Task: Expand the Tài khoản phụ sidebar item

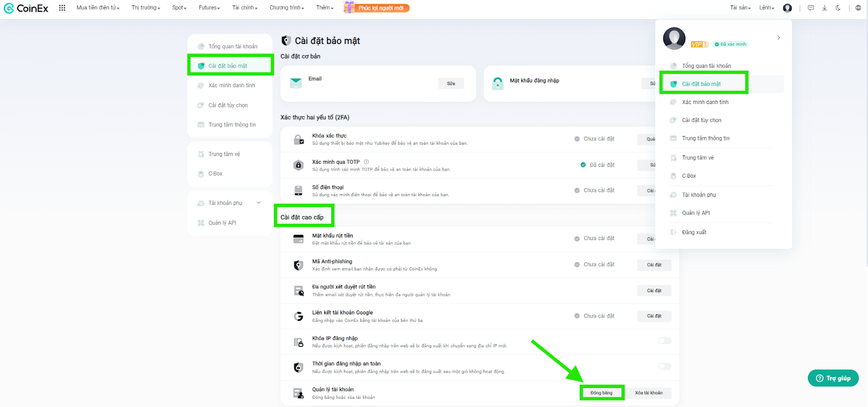Action: coord(258,203)
